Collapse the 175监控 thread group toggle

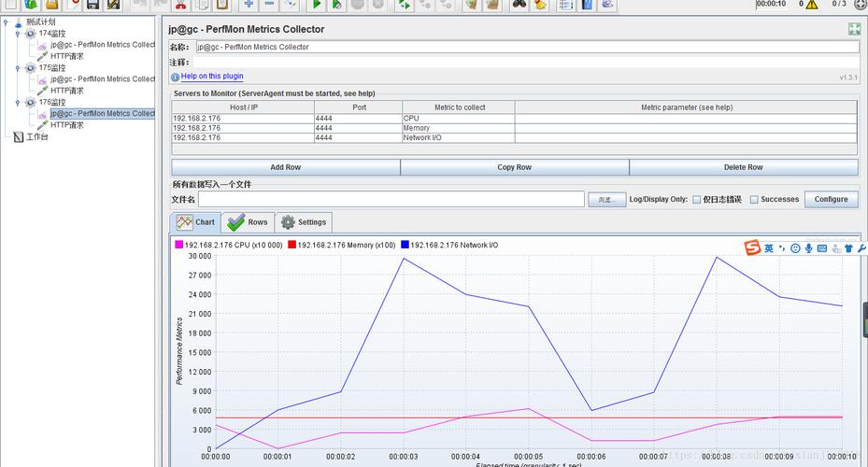point(19,68)
